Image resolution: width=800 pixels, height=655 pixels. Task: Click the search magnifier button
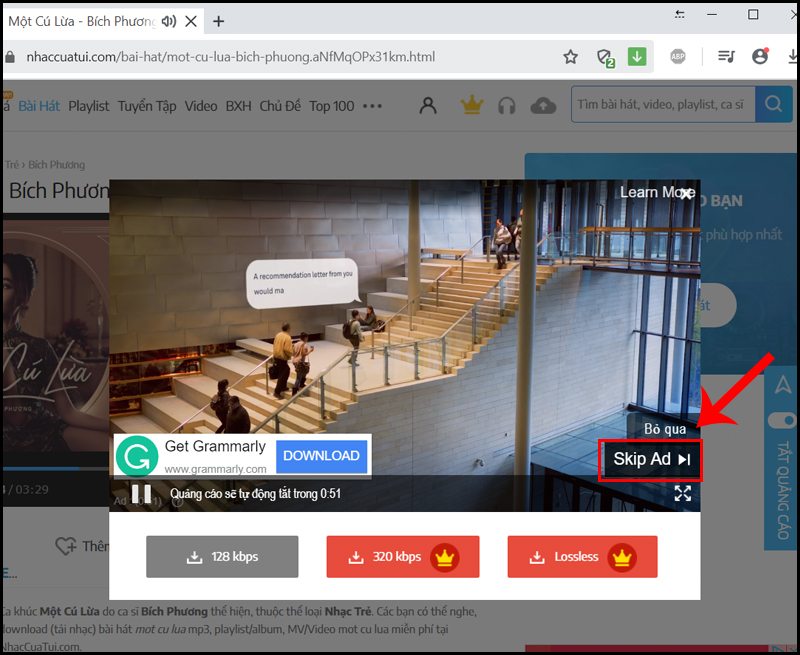[773, 105]
